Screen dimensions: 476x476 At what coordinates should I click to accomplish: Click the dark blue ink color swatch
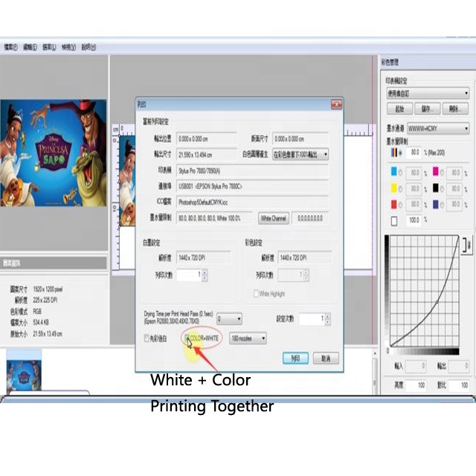pos(435,205)
